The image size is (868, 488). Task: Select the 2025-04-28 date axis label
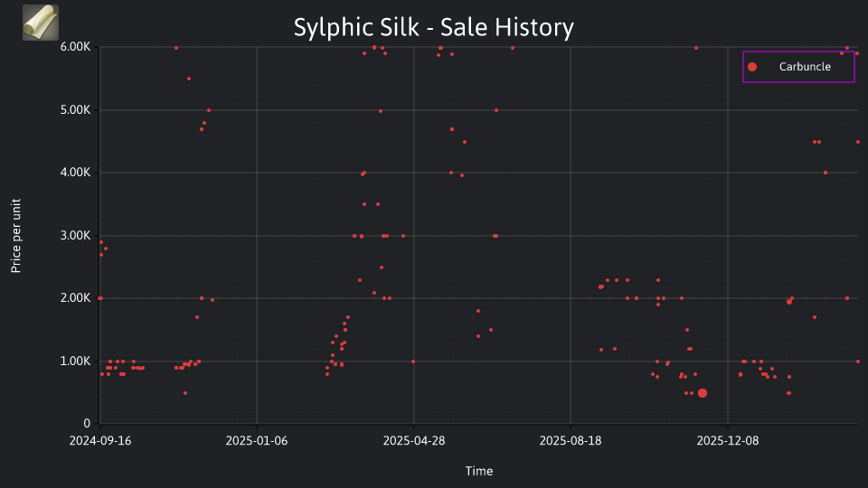point(414,441)
